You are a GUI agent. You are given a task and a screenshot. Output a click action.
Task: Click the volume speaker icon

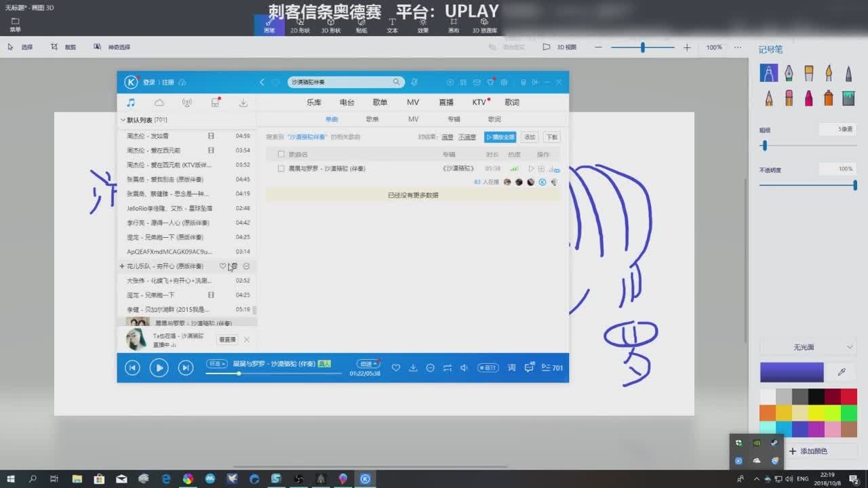pyautogui.click(x=465, y=367)
